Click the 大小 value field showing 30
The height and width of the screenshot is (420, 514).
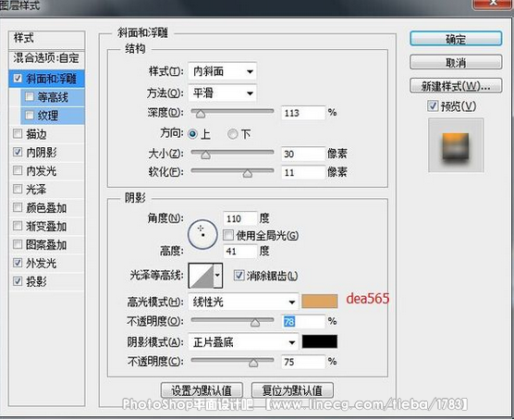[x=303, y=154]
